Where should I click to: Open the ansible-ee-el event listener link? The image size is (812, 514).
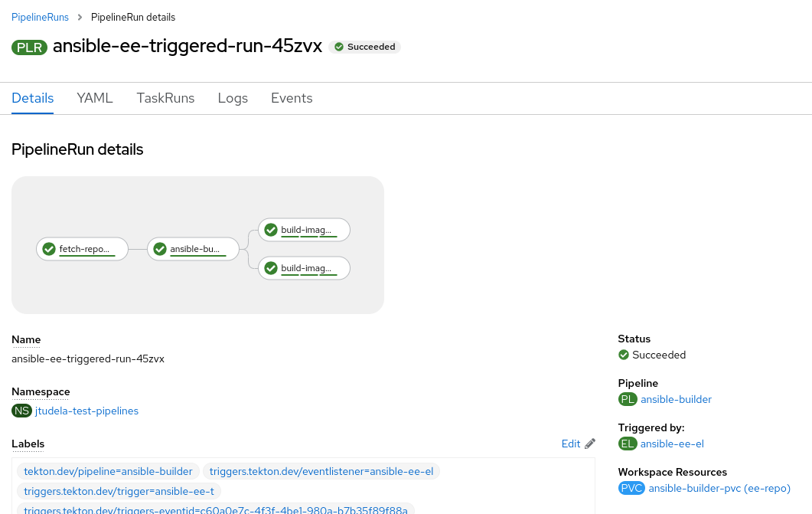click(x=672, y=444)
